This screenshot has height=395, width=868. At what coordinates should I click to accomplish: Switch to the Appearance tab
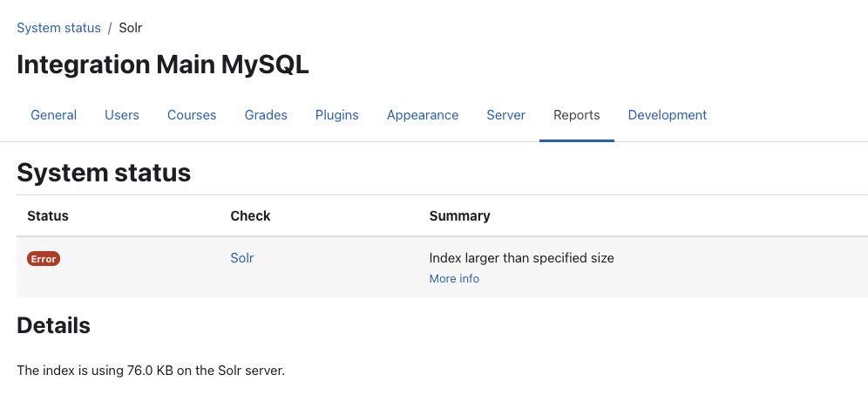coord(423,115)
